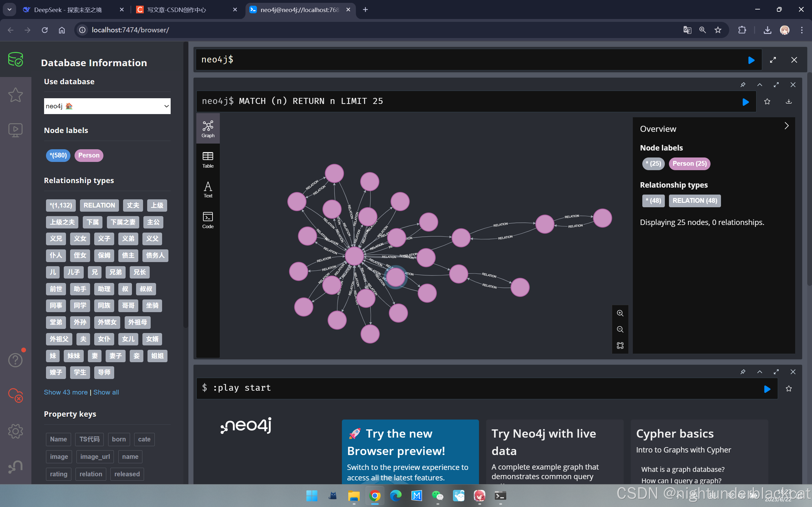812x507 pixels.
Task: Click the Show all relationship types link
Action: (x=106, y=392)
